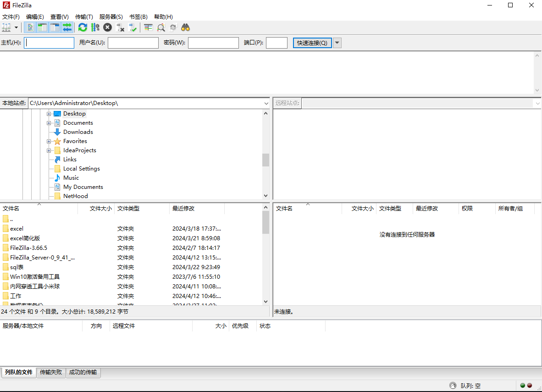Click the 密码(W) password field

213,43
